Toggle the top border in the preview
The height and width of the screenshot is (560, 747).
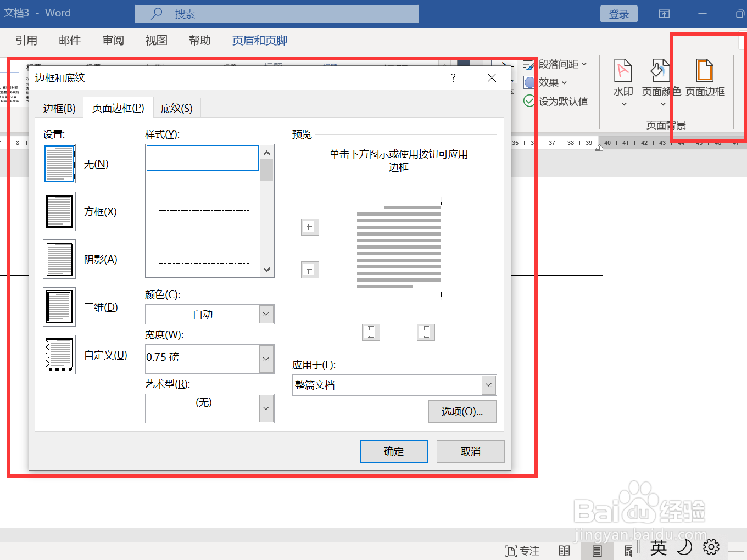pyautogui.click(x=310, y=227)
